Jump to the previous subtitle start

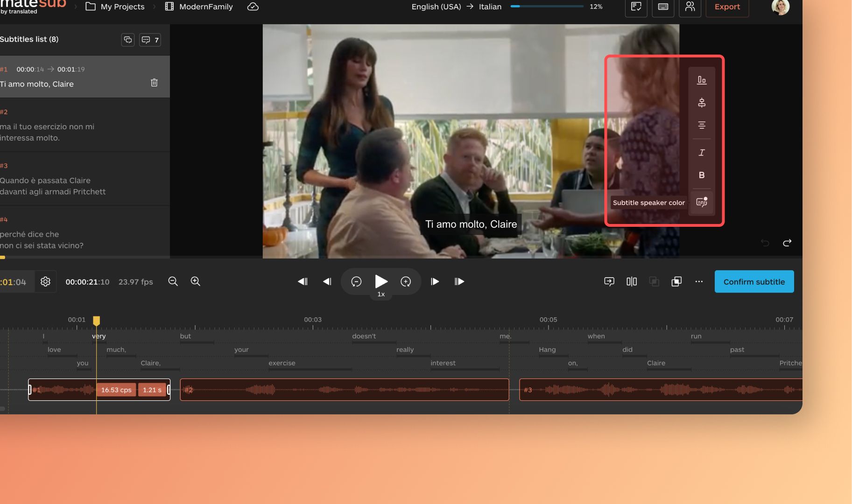pyautogui.click(x=303, y=281)
